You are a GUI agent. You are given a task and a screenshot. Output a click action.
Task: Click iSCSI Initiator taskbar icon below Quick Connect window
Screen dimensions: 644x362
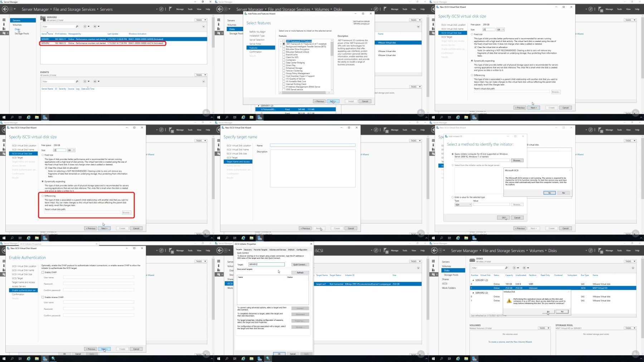268,358
